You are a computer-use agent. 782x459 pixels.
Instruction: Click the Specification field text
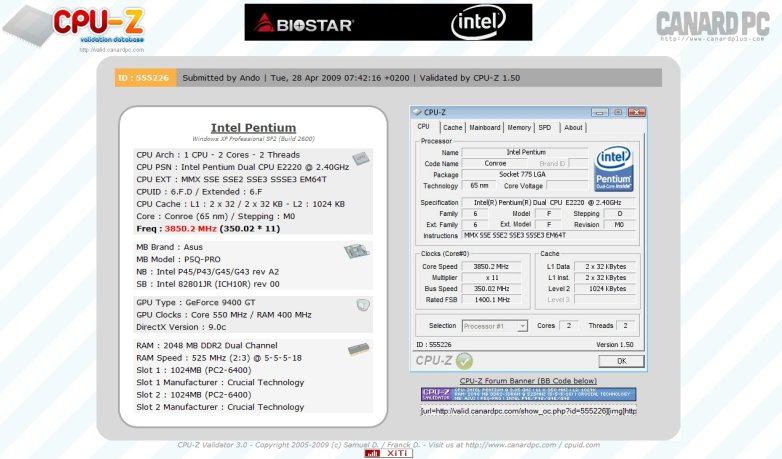[549, 203]
